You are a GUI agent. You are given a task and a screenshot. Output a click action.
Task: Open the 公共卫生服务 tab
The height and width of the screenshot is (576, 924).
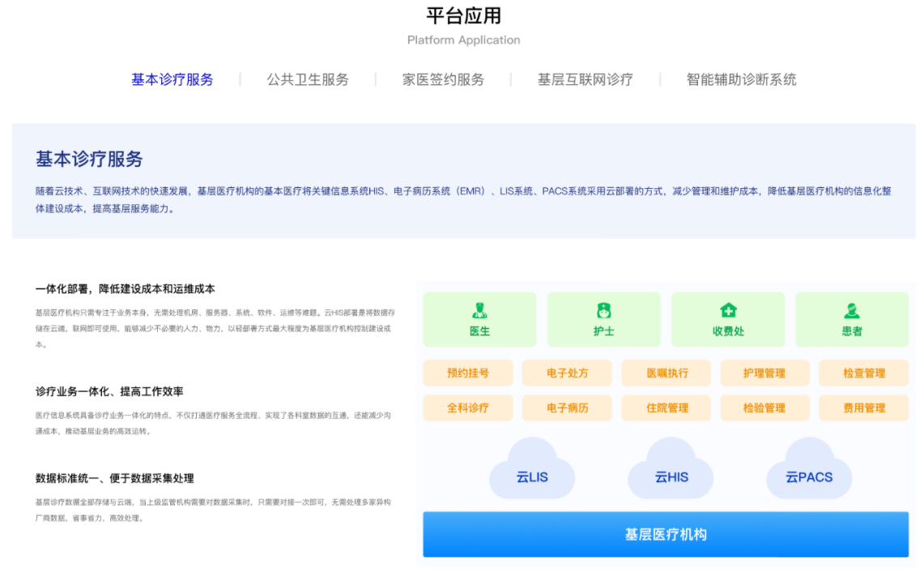[308, 79]
